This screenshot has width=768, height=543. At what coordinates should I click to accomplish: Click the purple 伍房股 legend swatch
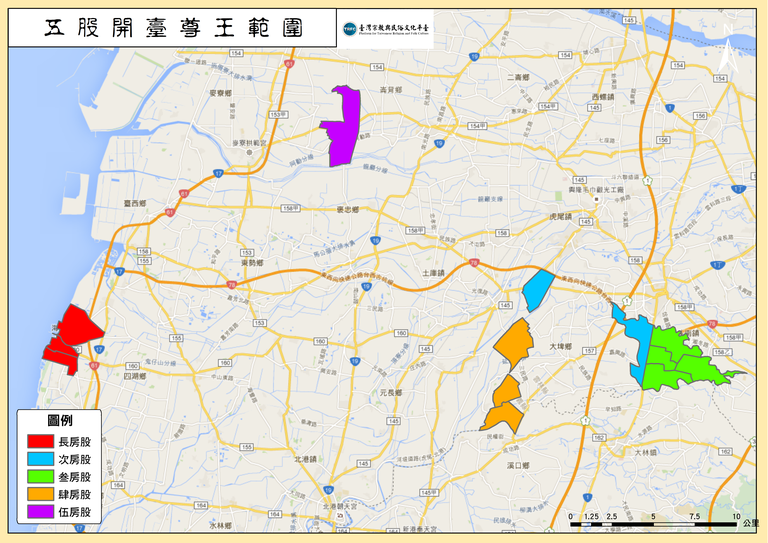(x=40, y=512)
